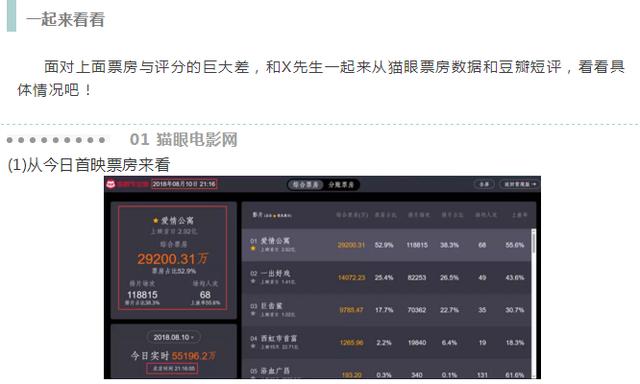The width and height of the screenshot is (640, 384).
Task: Click the yellow star in 爱情公寓 table row
Action: (253, 249)
